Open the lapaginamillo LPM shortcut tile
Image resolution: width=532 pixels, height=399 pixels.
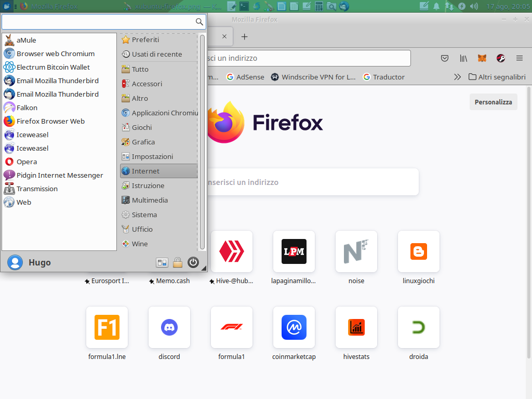pos(294,251)
